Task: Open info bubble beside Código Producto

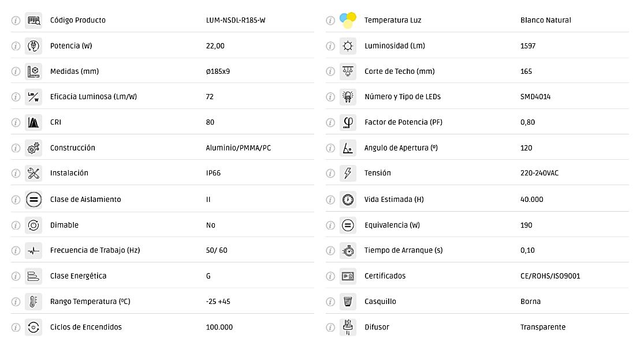Action: (x=16, y=20)
